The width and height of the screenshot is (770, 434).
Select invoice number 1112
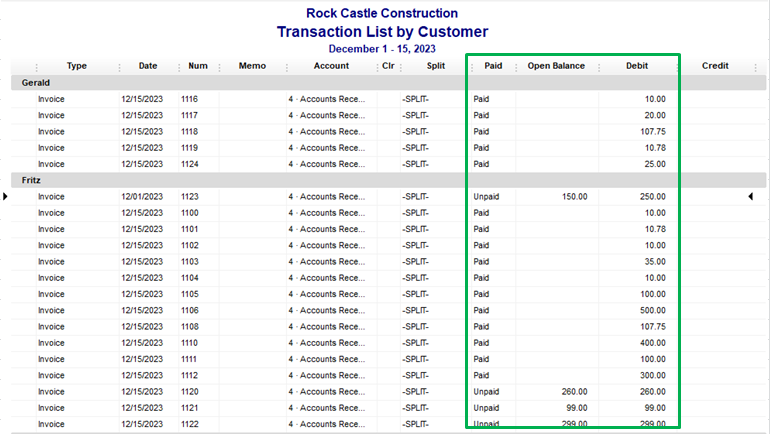(189, 375)
